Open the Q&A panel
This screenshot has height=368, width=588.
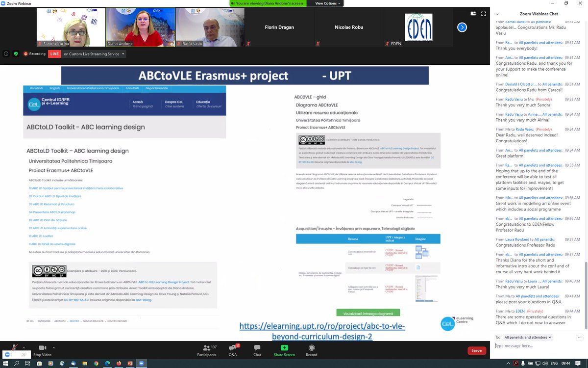click(233, 350)
